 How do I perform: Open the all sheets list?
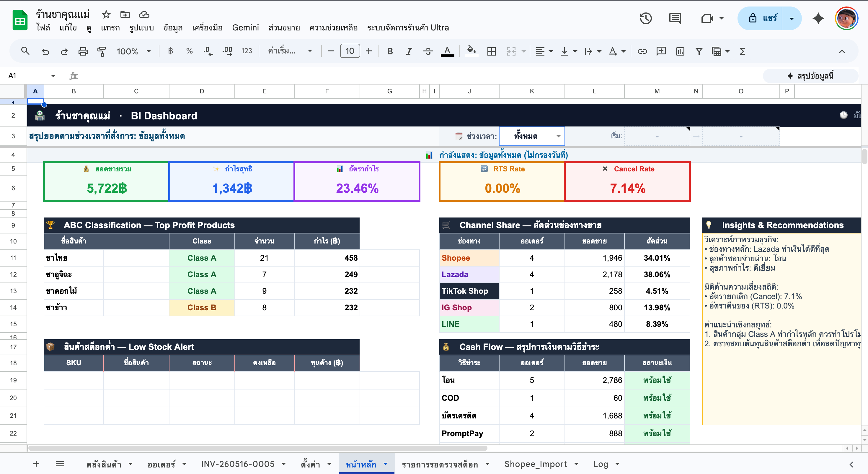[x=60, y=464]
